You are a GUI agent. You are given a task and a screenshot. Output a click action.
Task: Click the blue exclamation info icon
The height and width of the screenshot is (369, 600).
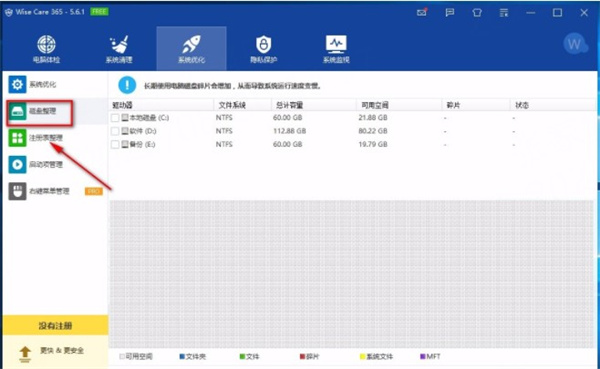[x=127, y=85]
